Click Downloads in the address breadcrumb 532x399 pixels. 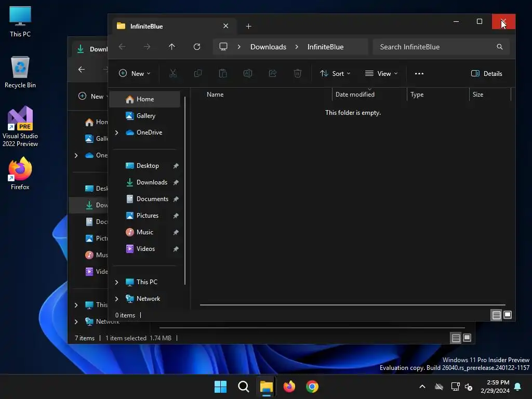268,47
